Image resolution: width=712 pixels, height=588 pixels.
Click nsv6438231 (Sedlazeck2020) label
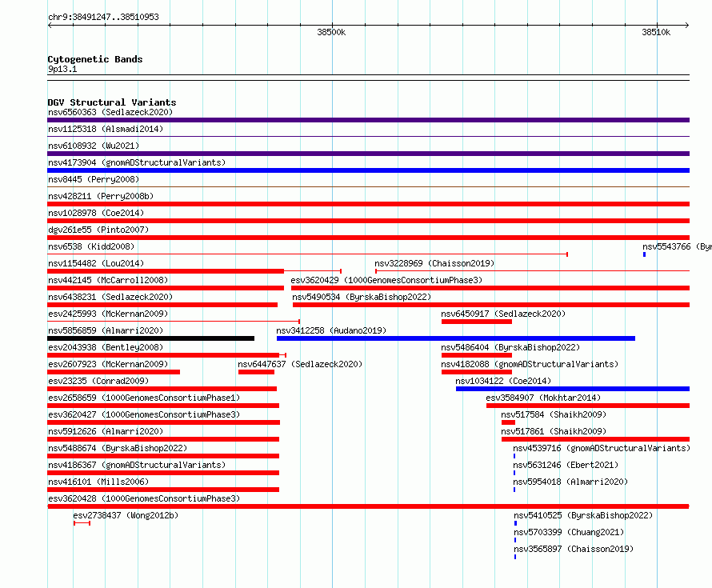point(110,297)
